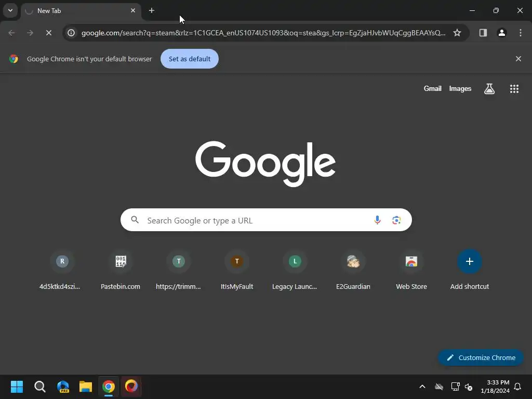Click Chrome icon in taskbar
532x399 pixels.
pyautogui.click(x=109, y=387)
